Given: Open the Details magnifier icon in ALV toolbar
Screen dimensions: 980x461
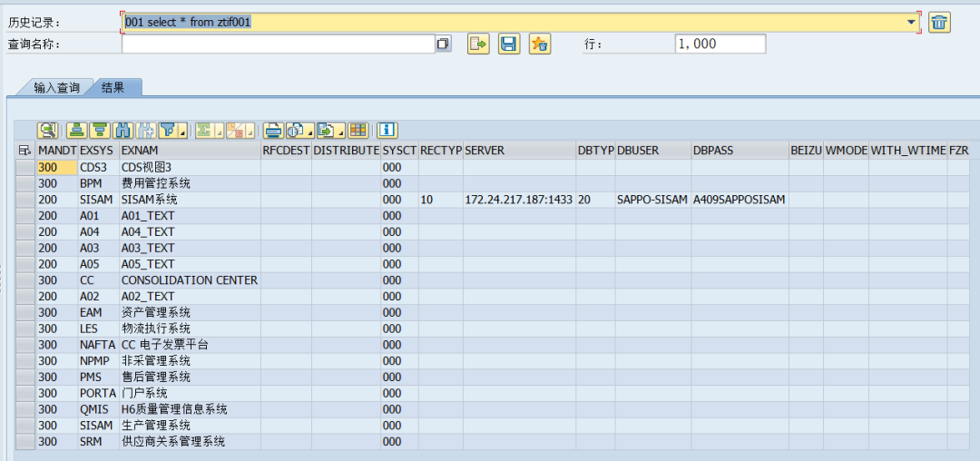Looking at the screenshot, I should pos(47,130).
